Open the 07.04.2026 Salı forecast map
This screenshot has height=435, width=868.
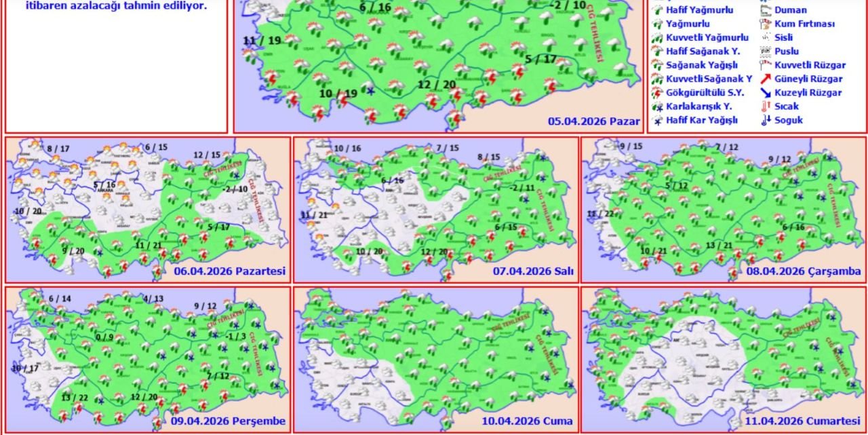436,210
